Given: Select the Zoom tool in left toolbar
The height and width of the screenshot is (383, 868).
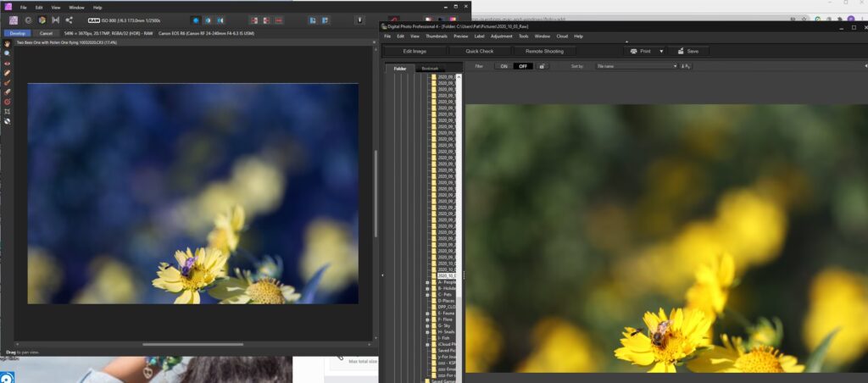Looking at the screenshot, I should (x=7, y=53).
